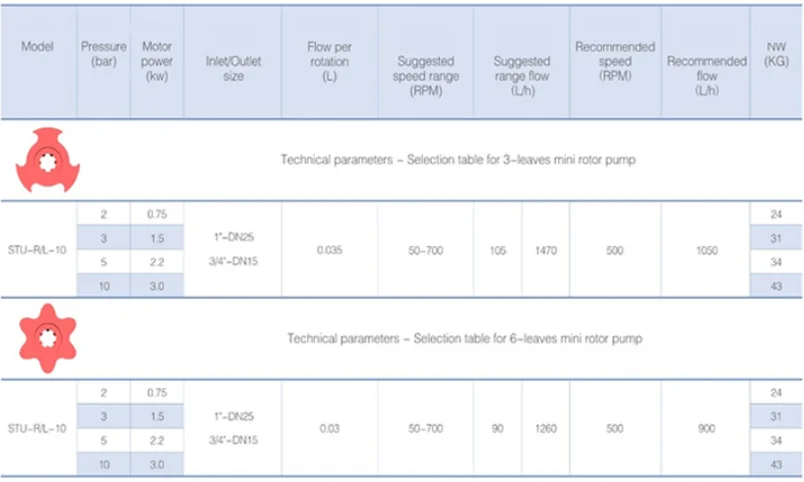Select STU-R/L-10 model in 6-leaves table

37,429
